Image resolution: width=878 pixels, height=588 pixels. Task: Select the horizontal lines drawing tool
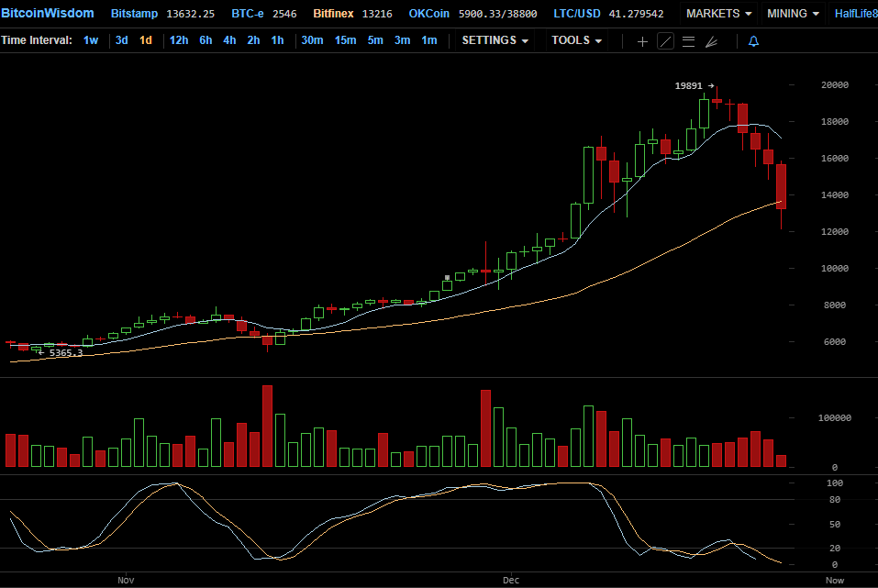click(688, 41)
